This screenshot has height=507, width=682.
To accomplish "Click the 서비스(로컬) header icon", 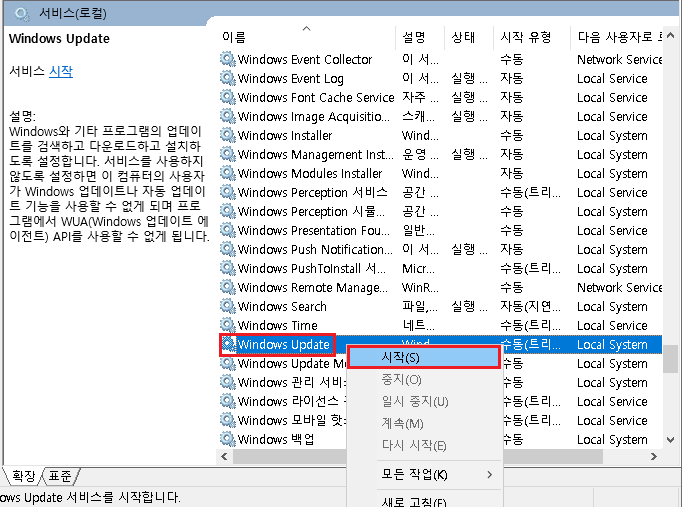I will [22, 14].
